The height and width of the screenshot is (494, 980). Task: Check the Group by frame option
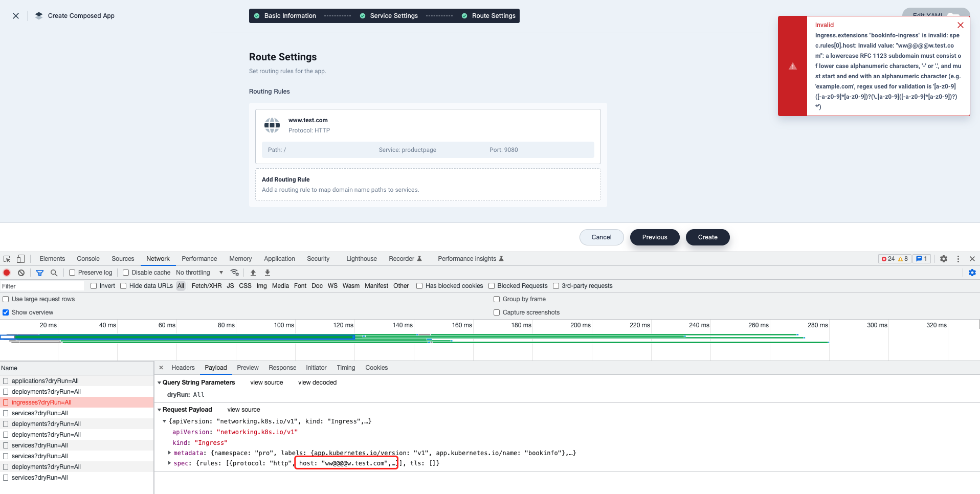point(496,299)
